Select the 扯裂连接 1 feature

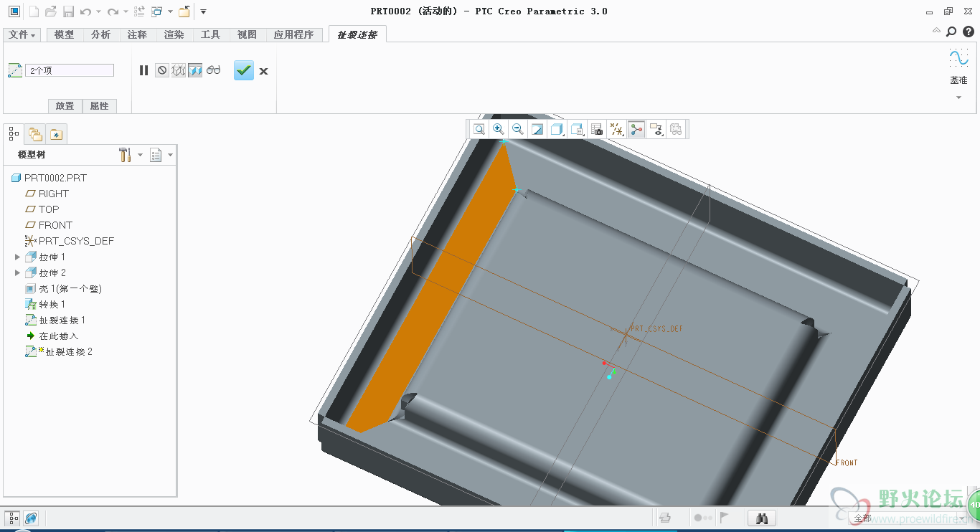(x=55, y=320)
